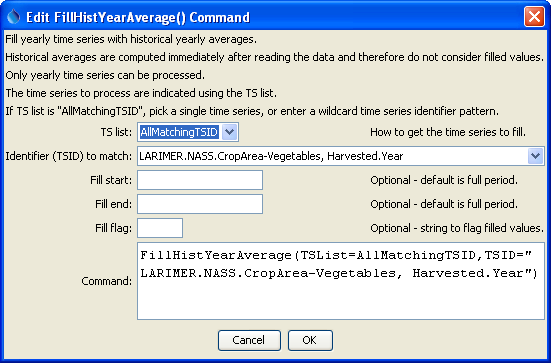Open the TS list dropdown arrow

[229, 132]
